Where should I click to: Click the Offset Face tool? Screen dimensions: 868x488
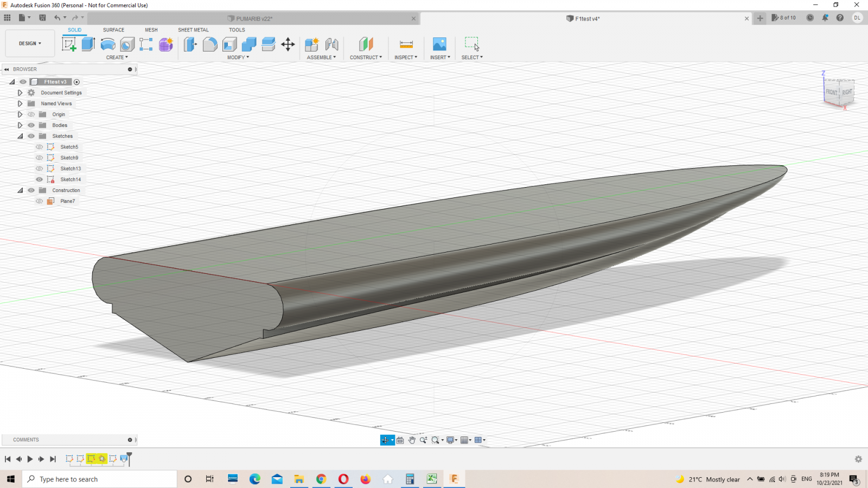coord(269,44)
